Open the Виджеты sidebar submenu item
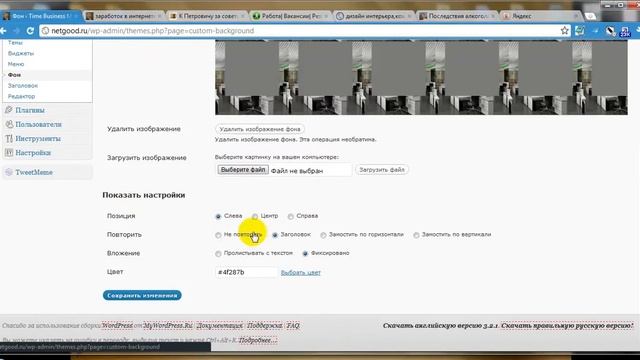Image resolution: width=640 pixels, height=360 pixels. [x=21, y=53]
